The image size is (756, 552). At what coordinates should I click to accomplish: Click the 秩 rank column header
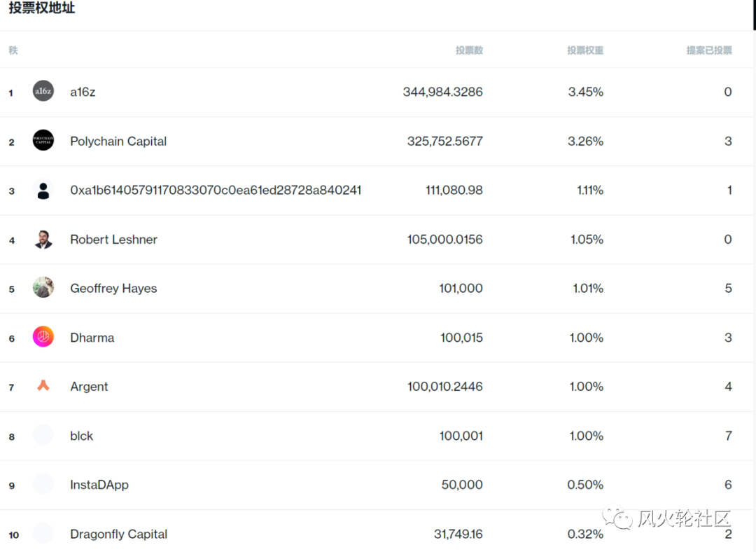[13, 50]
